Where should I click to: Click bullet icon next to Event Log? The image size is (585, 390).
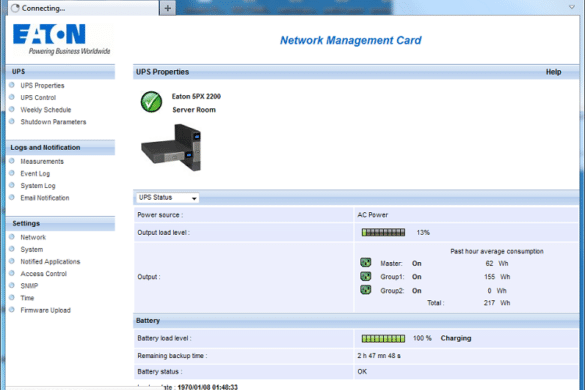pos(12,173)
